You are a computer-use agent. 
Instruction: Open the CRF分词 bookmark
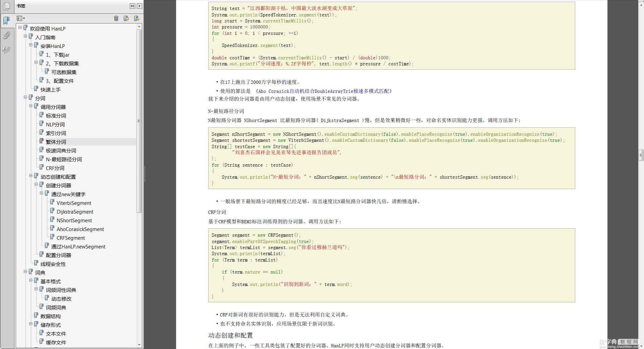(55, 168)
